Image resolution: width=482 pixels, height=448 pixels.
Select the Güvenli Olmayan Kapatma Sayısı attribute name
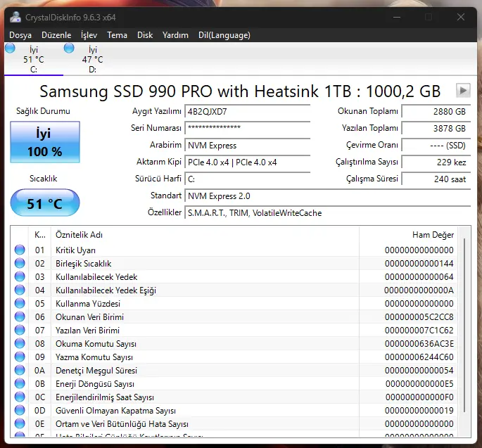click(115, 411)
